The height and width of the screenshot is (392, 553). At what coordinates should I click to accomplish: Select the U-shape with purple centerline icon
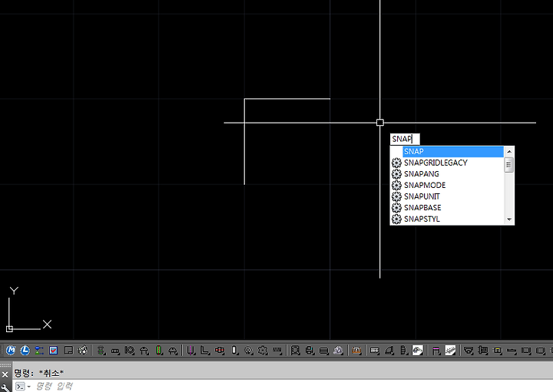point(190,350)
